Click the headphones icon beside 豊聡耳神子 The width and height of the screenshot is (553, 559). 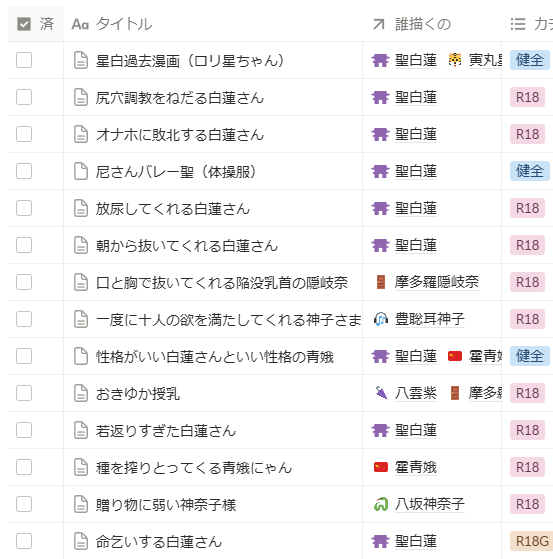coord(380,319)
